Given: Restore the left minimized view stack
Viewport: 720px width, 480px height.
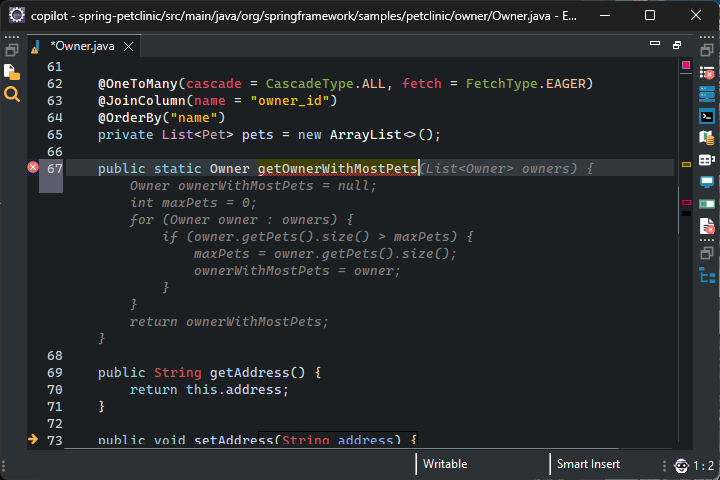Looking at the screenshot, I should click(11, 50).
